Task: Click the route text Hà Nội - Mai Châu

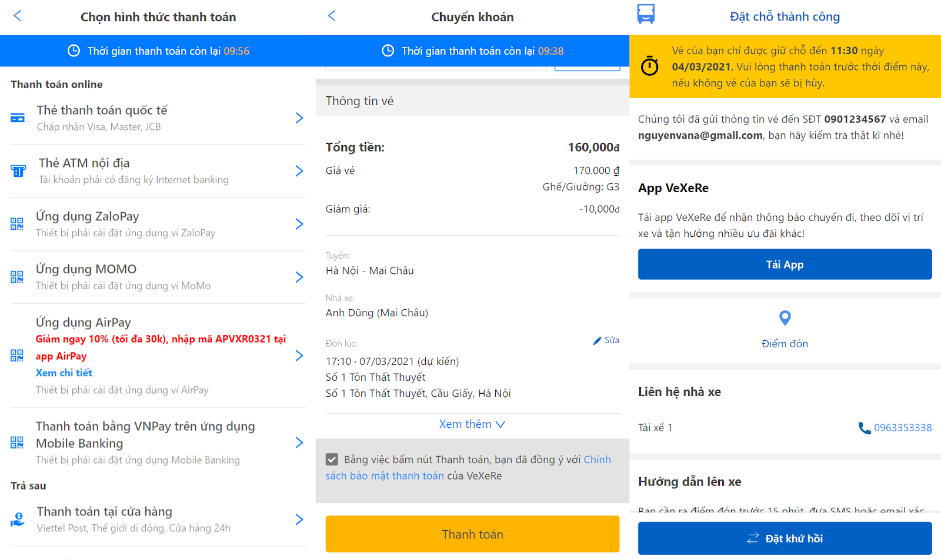Action: click(x=370, y=271)
